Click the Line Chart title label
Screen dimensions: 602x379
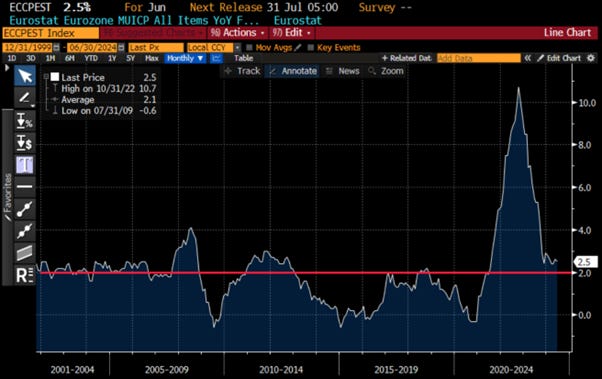click(567, 33)
